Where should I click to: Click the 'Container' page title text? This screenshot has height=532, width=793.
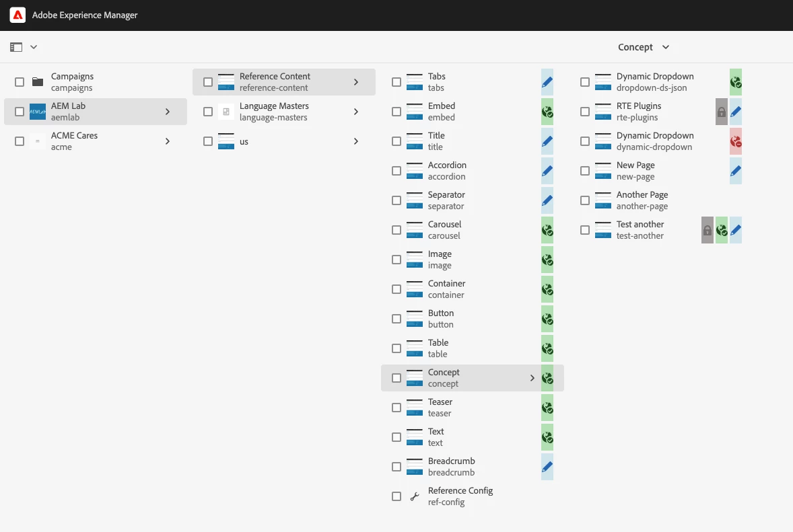(446, 283)
